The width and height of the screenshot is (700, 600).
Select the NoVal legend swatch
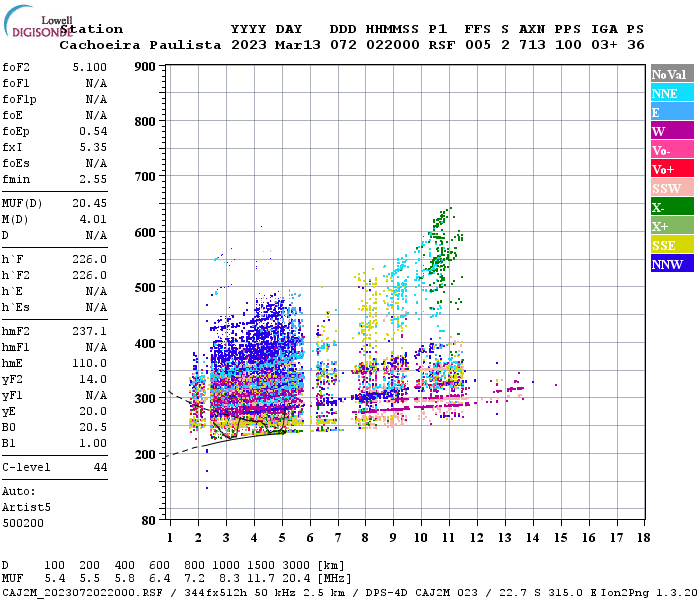(x=672, y=74)
